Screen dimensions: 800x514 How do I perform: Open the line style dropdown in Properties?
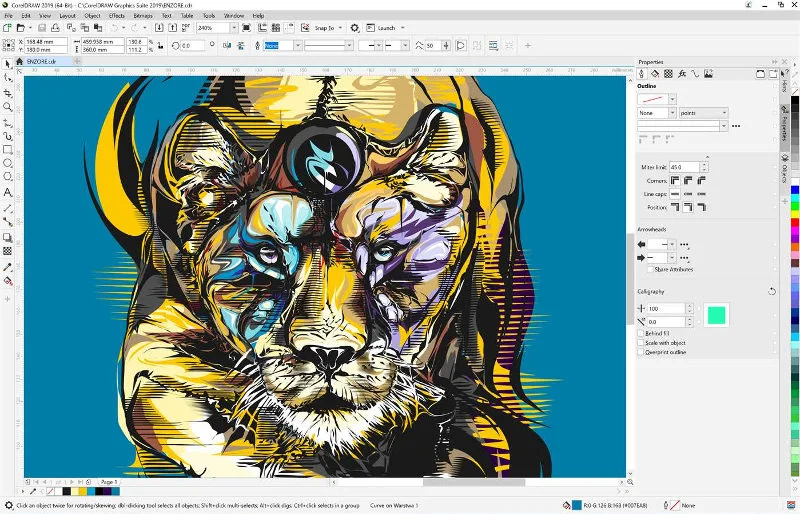click(723, 126)
